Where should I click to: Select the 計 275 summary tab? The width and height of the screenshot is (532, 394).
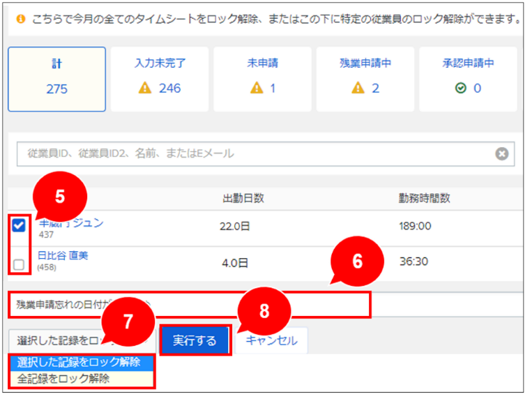[x=57, y=79]
